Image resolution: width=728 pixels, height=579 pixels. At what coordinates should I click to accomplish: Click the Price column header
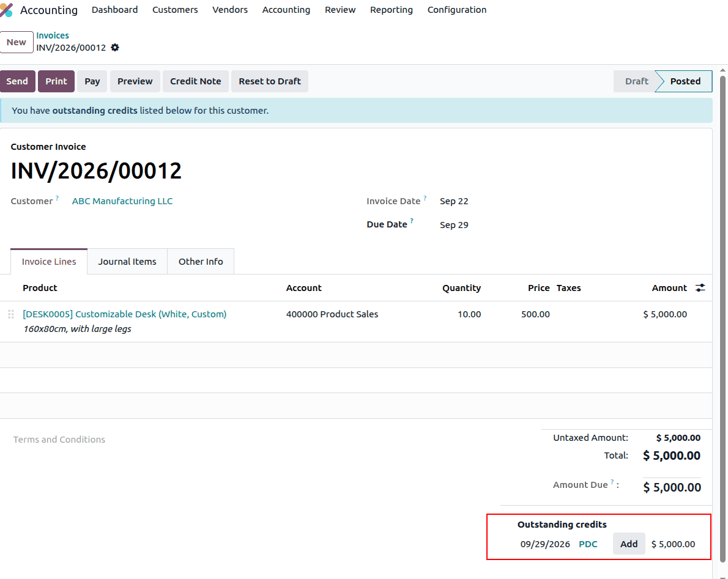(x=538, y=287)
